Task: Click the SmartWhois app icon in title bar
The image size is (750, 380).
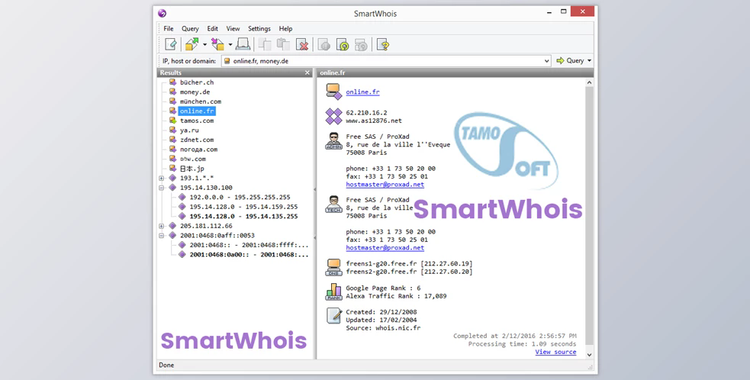Action: pos(162,13)
